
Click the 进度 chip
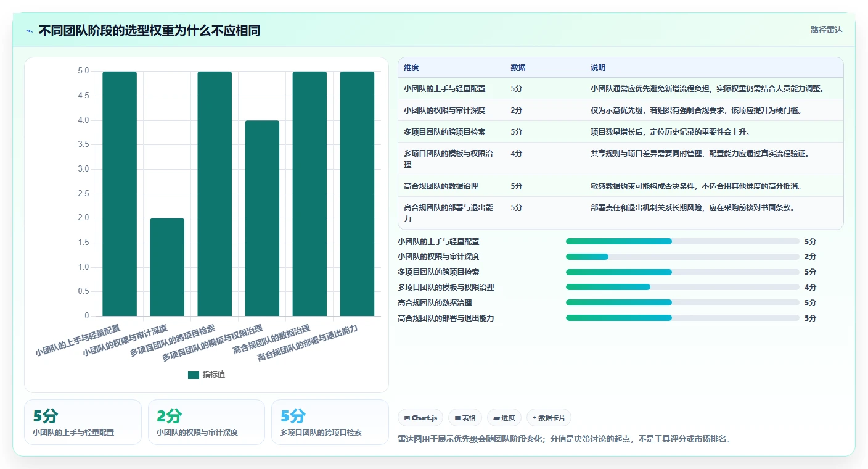click(504, 418)
